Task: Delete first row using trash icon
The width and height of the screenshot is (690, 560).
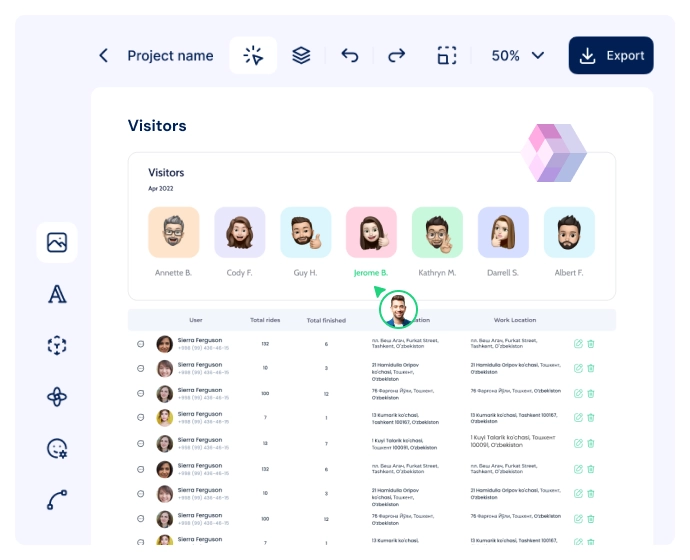Action: pyautogui.click(x=591, y=344)
